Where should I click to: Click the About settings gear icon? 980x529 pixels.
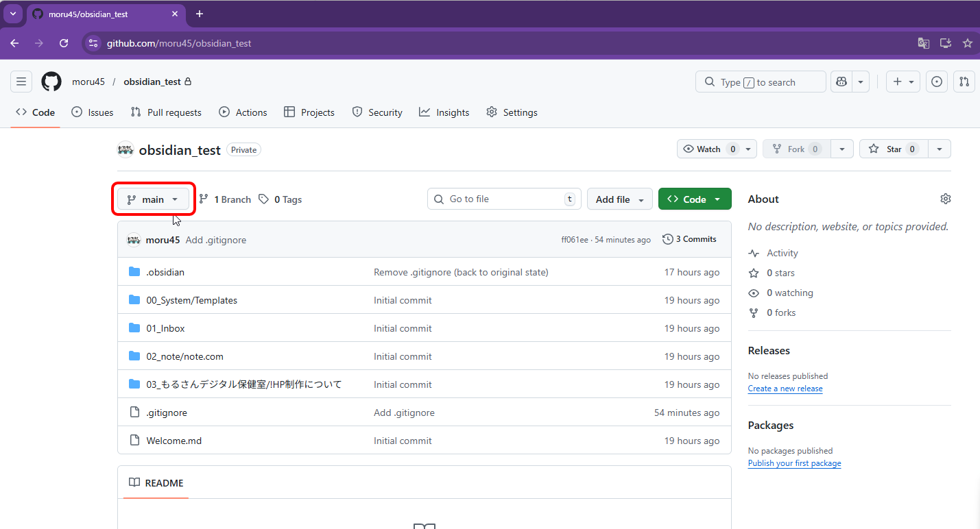pos(946,199)
